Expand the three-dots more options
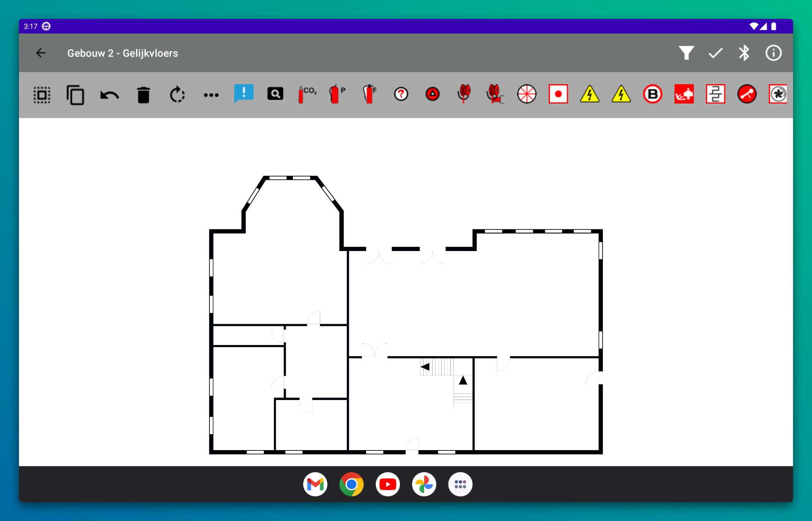 [x=211, y=95]
